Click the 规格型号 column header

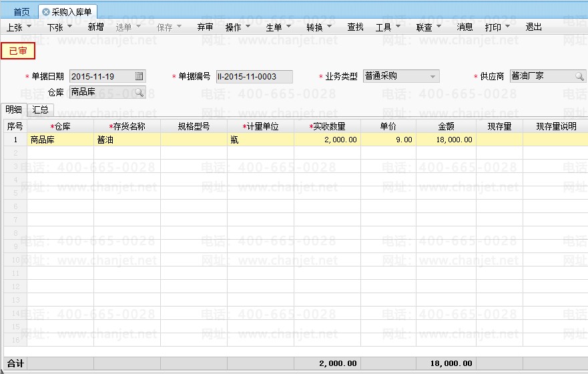[x=194, y=126]
